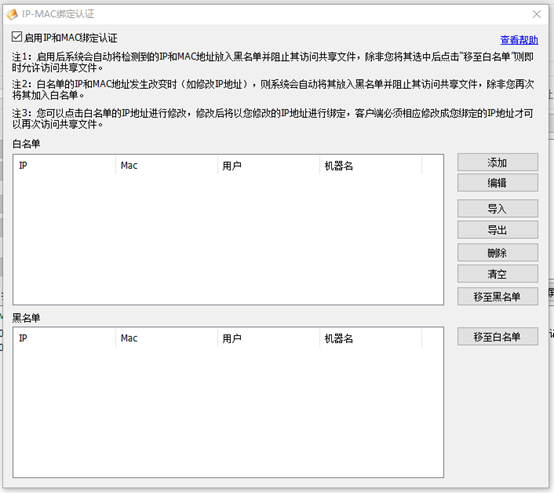This screenshot has width=554, height=493.
Task: Click the 导出 button
Action: pos(497,230)
